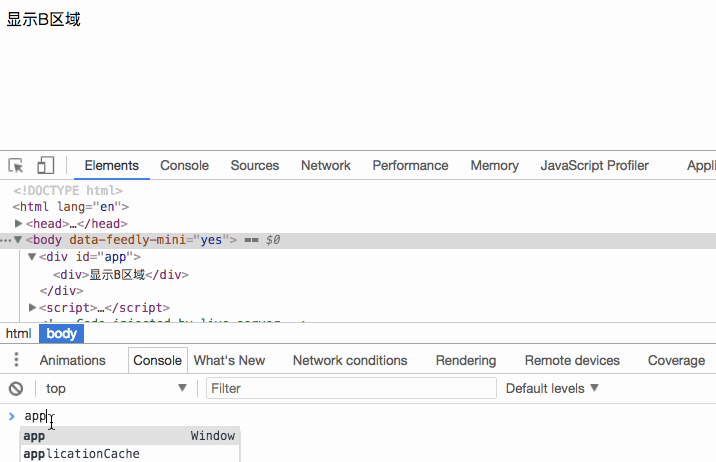Activate the inspect element picker icon

point(16,165)
